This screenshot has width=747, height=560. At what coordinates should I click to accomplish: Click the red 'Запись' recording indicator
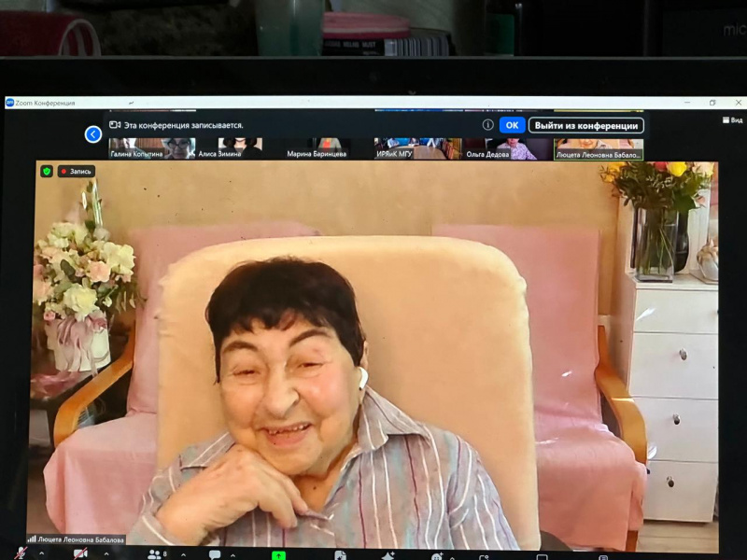pyautogui.click(x=77, y=172)
